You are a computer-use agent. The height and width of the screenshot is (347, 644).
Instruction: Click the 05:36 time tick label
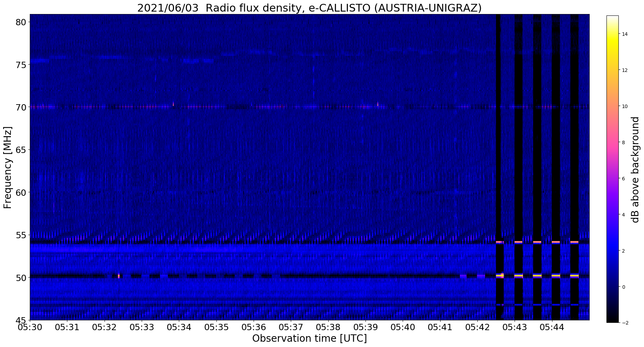click(254, 327)
